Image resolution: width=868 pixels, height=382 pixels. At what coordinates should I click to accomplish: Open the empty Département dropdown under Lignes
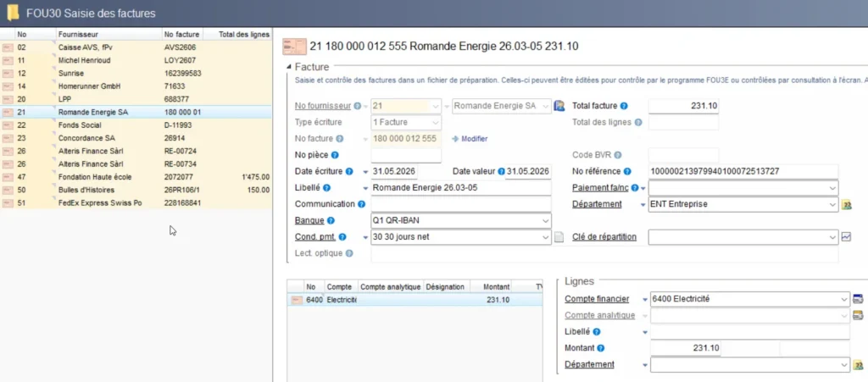tap(843, 365)
